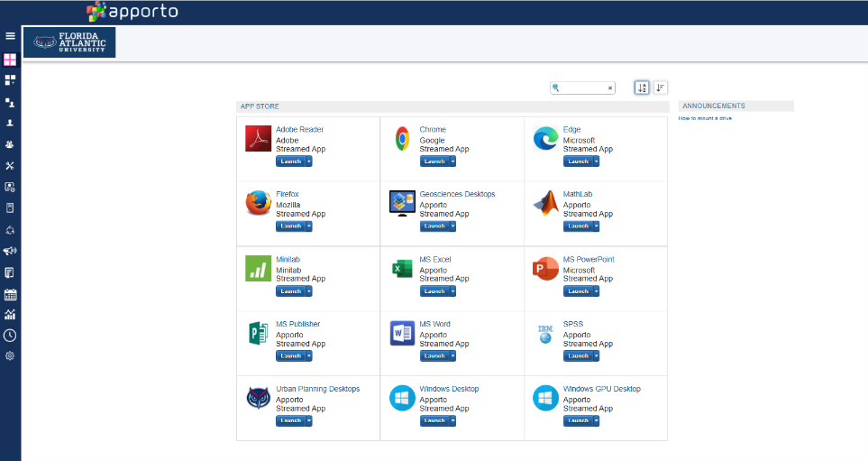868x461 pixels.
Task: Click the megaphone announcements sidebar icon
Action: click(x=10, y=251)
